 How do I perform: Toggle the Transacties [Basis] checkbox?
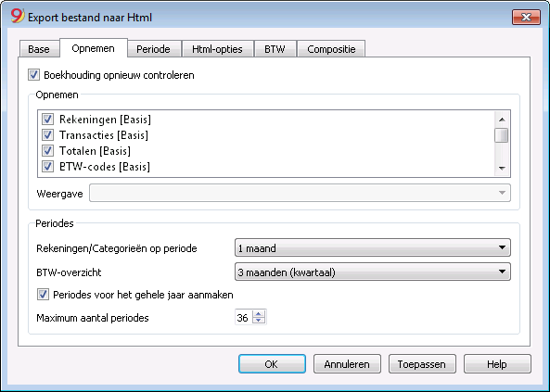click(x=47, y=135)
